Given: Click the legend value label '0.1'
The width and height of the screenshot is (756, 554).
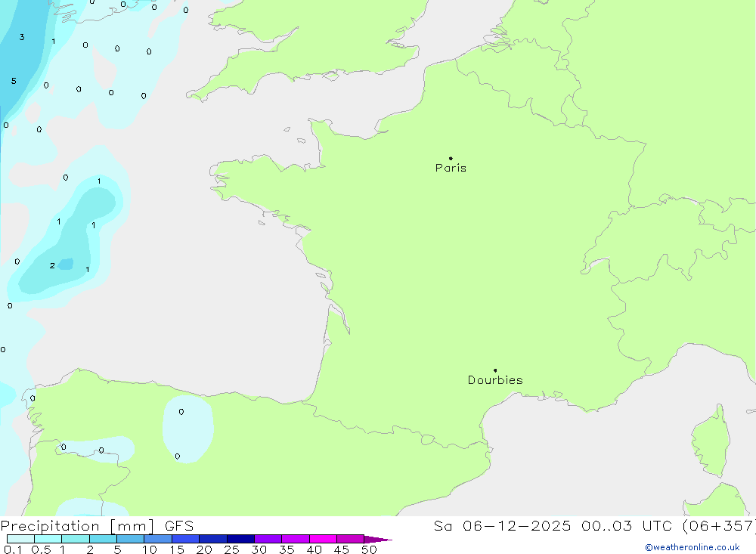Looking at the screenshot, I should point(13,549).
